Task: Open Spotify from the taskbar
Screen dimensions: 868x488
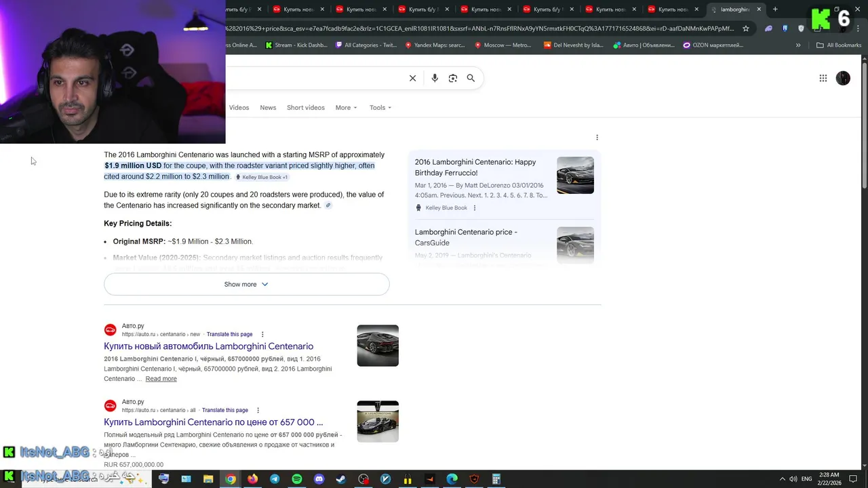Action: (x=297, y=479)
